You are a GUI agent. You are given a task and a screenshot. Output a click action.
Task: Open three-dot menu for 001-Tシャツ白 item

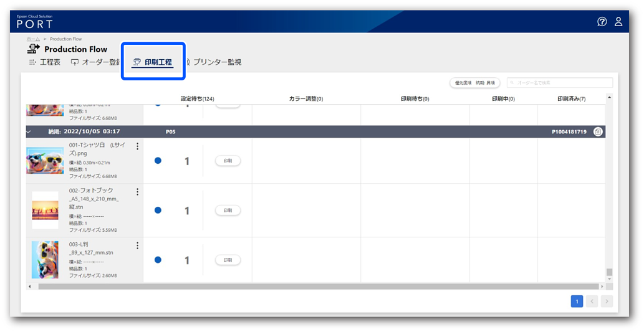(x=137, y=146)
